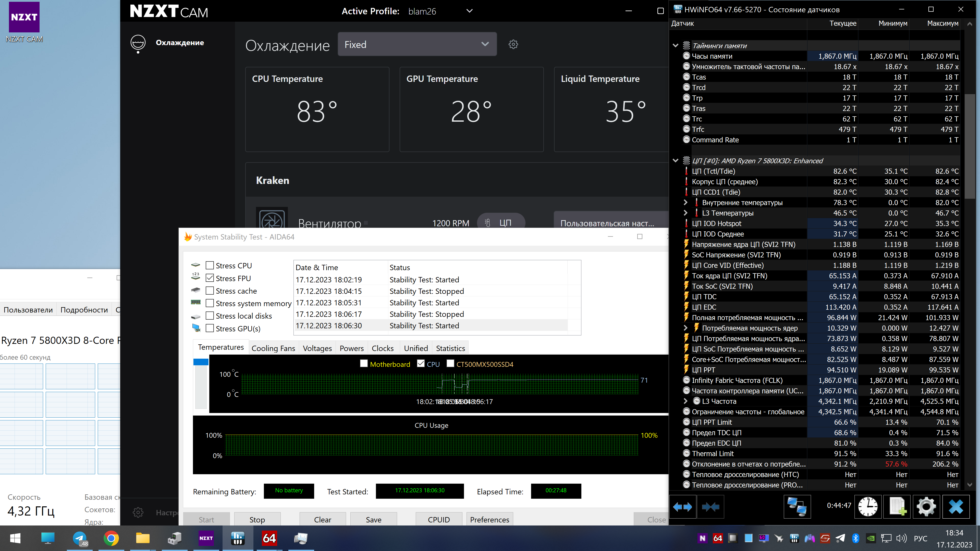Switch to the Statistics tab
The height and width of the screenshot is (551, 980).
(x=450, y=348)
